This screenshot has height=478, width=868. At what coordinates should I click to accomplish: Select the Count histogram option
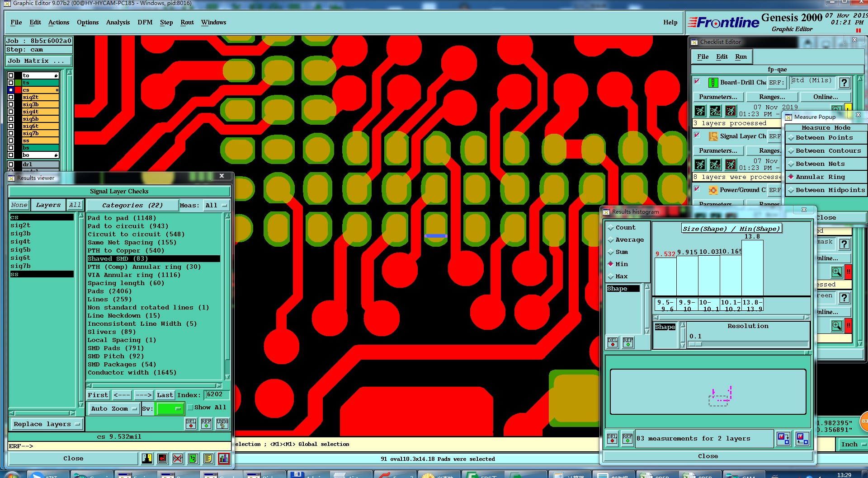(626, 228)
